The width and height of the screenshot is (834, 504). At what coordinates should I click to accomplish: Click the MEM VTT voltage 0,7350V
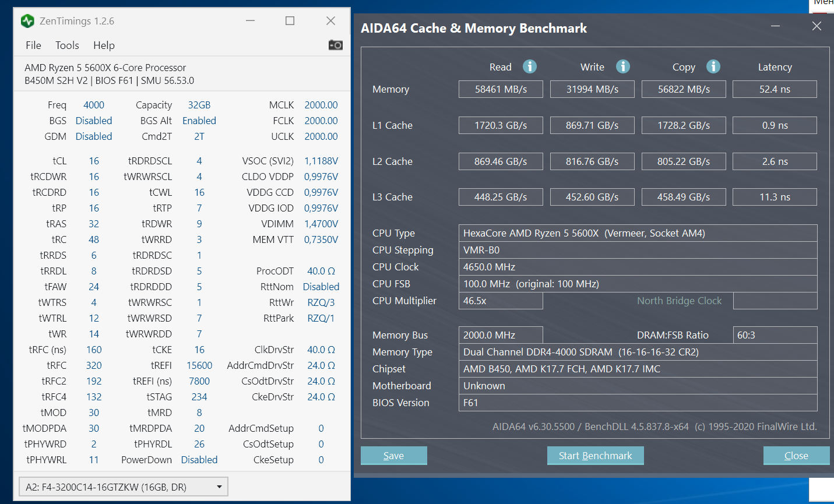321,239
